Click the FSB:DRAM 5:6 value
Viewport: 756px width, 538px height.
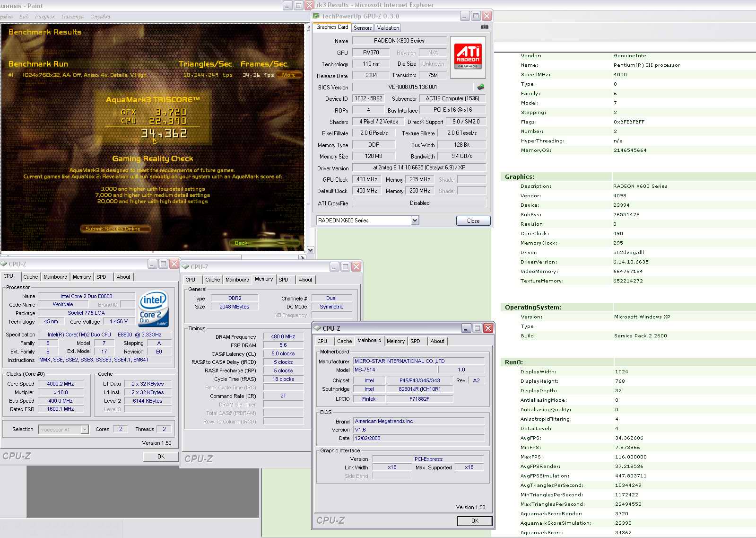point(283,345)
